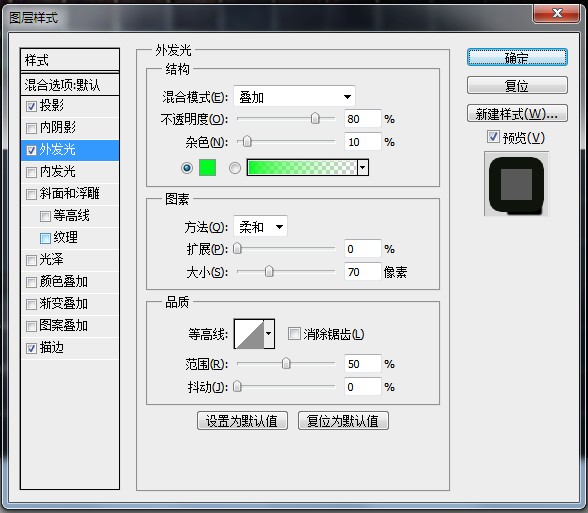Enable the 光泽 checkbox
This screenshot has width=588, height=513.
pos(31,260)
